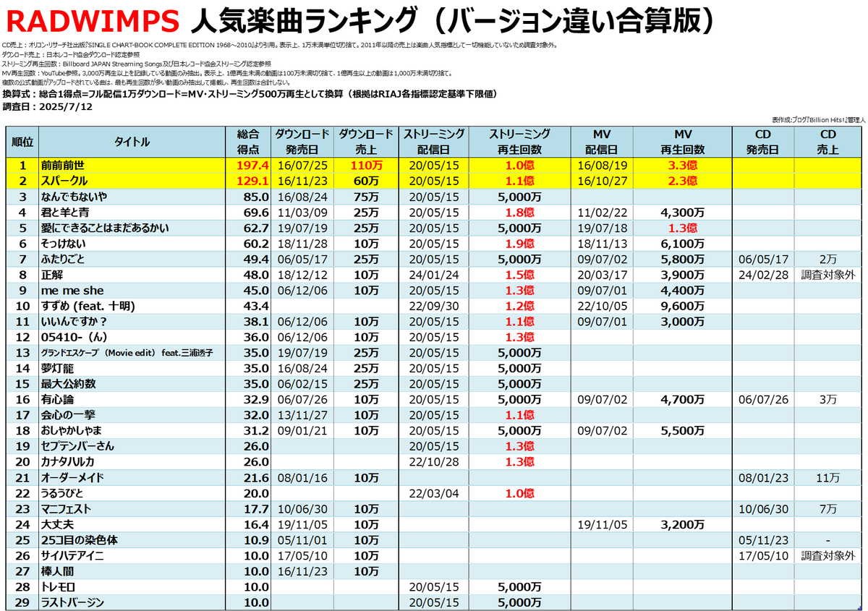Click the title 25コ目の染色体

79,540
